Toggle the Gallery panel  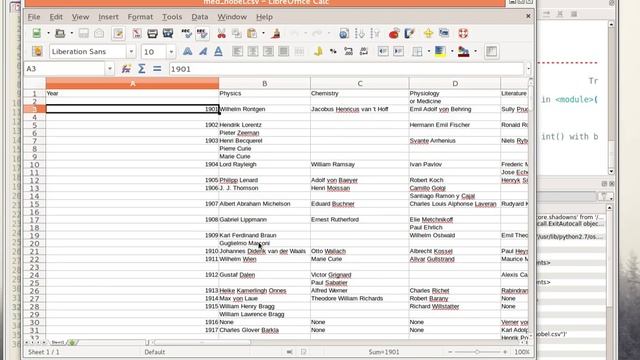click(x=444, y=33)
